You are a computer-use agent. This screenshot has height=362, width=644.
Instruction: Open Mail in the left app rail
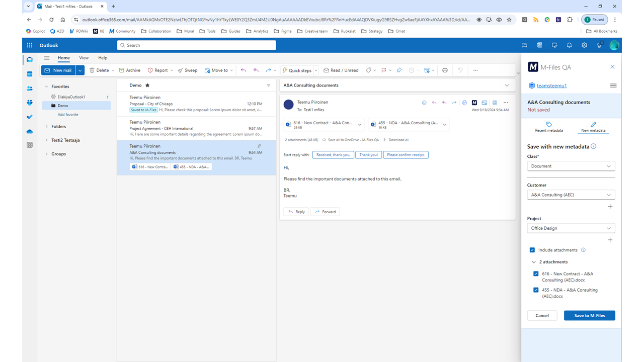tap(30, 60)
